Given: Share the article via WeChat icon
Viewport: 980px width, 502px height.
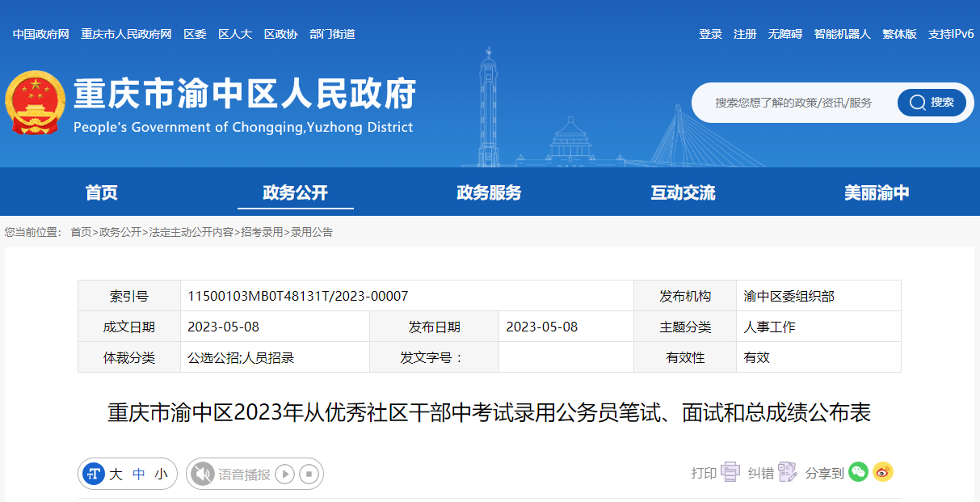Looking at the screenshot, I should 858,472.
